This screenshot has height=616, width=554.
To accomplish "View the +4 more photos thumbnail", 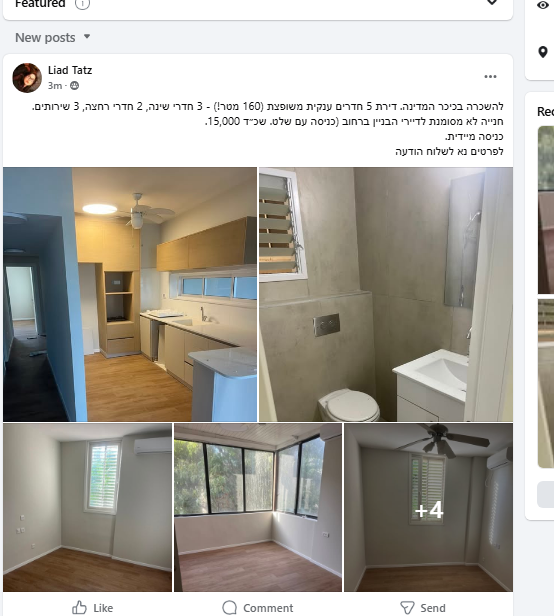I will pos(428,507).
